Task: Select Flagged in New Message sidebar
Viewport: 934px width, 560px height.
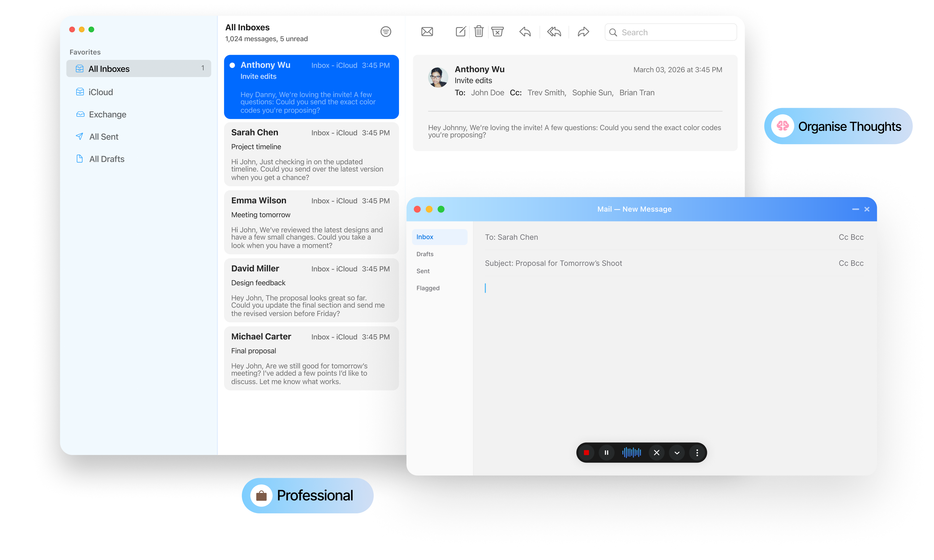Action: (428, 288)
